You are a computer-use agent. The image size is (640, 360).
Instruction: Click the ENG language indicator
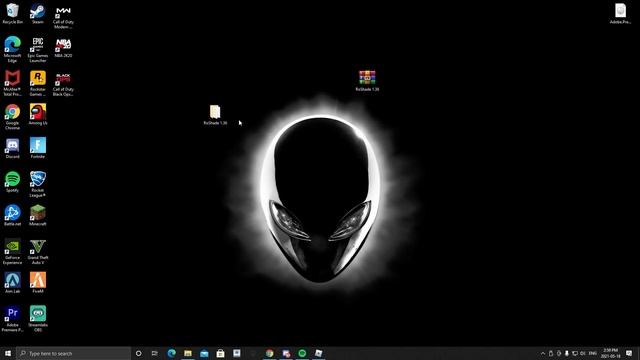click(x=593, y=353)
